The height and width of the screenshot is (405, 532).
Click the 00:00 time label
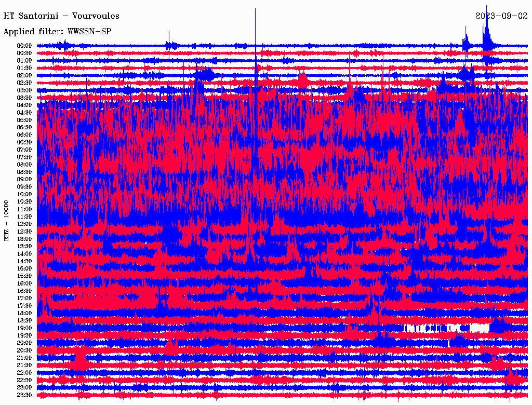(x=24, y=46)
